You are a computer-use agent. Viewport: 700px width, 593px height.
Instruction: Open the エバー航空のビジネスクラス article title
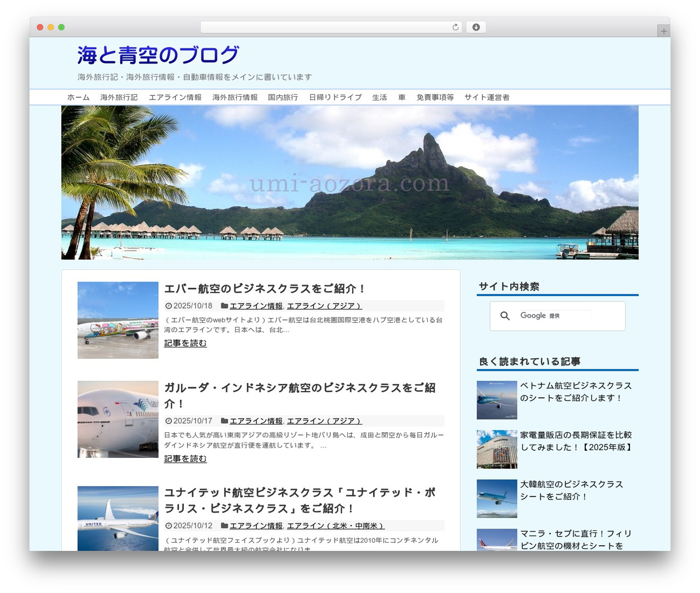pos(265,288)
